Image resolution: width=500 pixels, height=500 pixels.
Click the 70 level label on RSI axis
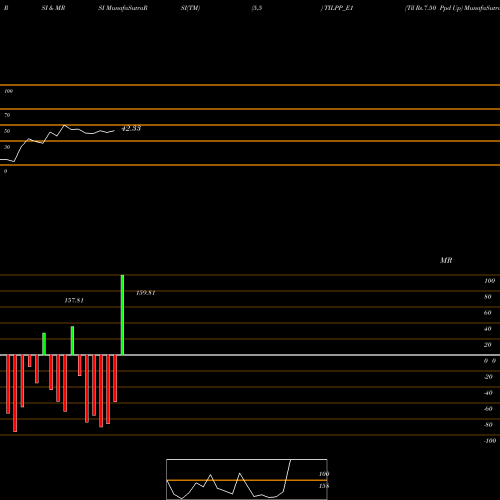(7, 115)
